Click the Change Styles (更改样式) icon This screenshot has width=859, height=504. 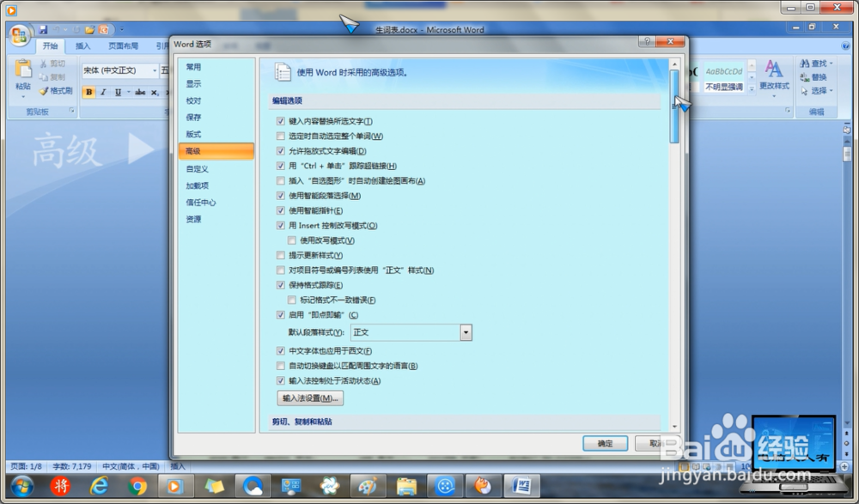tap(774, 70)
